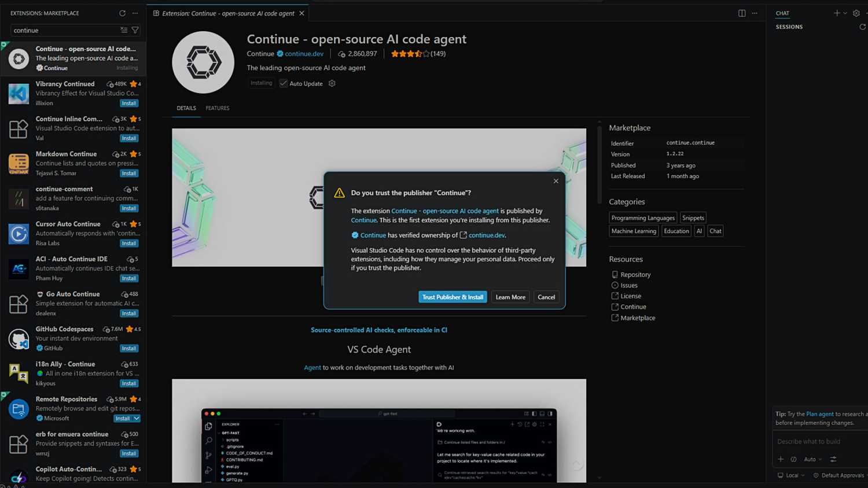This screenshot has height=488, width=868.
Task: Select the Chat panel tab
Action: pos(782,13)
